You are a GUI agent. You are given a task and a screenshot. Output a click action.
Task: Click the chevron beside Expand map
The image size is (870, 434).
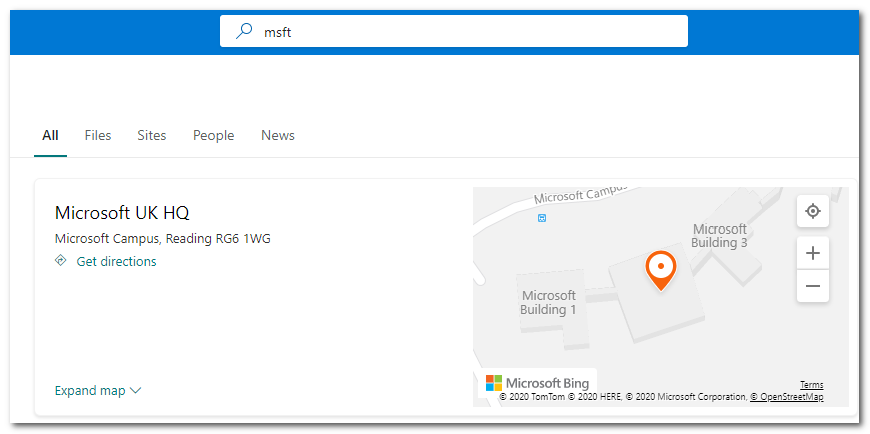(136, 391)
